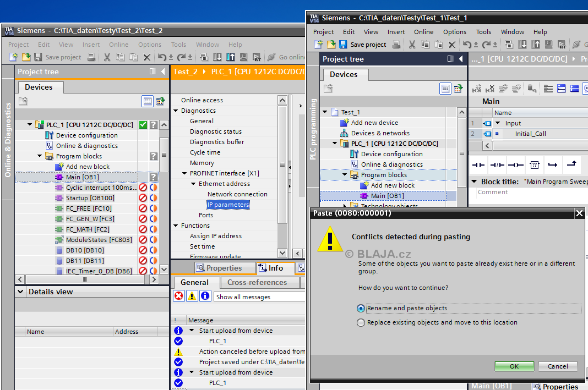This screenshot has width=588, height=390.
Task: Click Print icon in Test_1 toolbar
Action: [x=396, y=45]
